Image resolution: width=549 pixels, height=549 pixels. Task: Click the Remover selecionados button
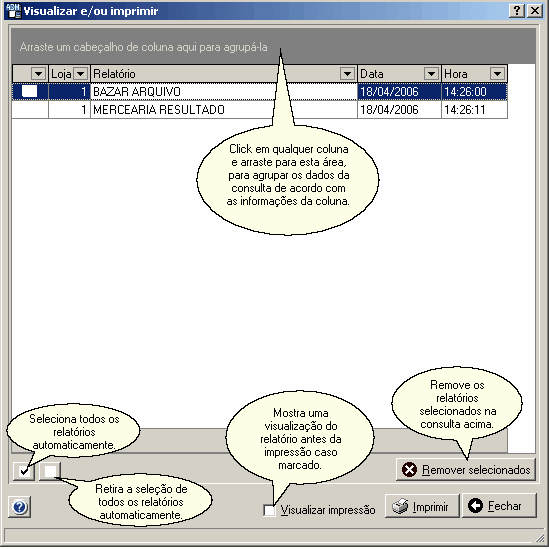pyautogui.click(x=466, y=470)
